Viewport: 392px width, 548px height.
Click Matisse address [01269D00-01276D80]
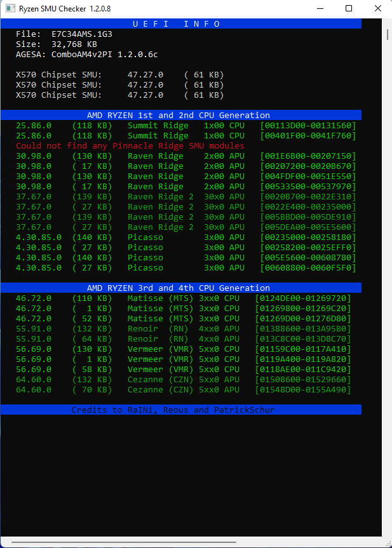tap(303, 318)
